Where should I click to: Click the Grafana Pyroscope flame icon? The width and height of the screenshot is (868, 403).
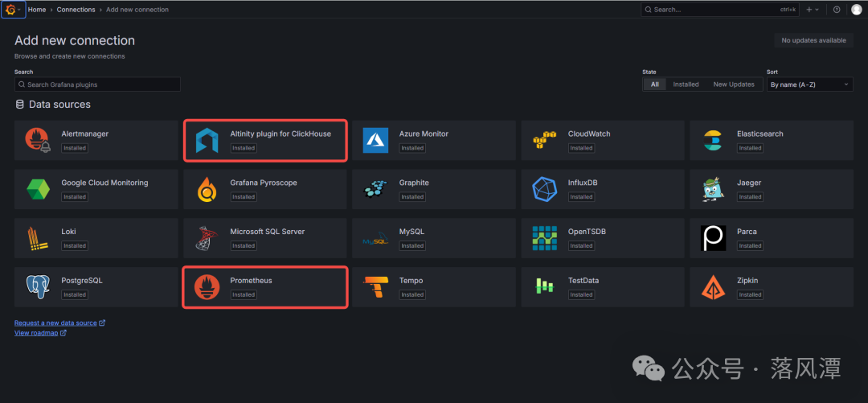click(x=207, y=189)
